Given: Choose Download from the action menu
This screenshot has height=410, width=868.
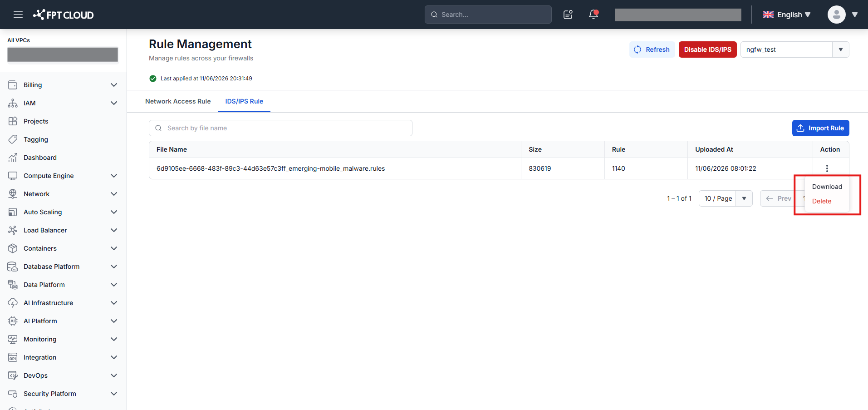Looking at the screenshot, I should pyautogui.click(x=827, y=187).
